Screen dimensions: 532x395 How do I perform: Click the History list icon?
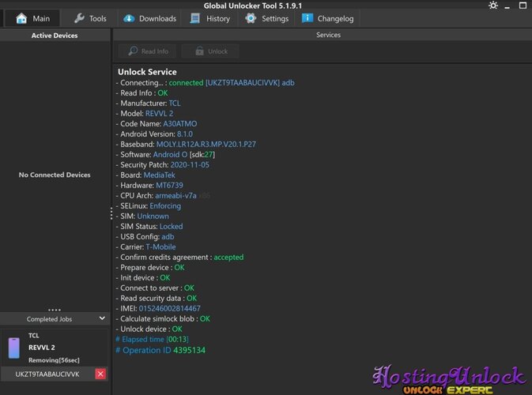194,18
